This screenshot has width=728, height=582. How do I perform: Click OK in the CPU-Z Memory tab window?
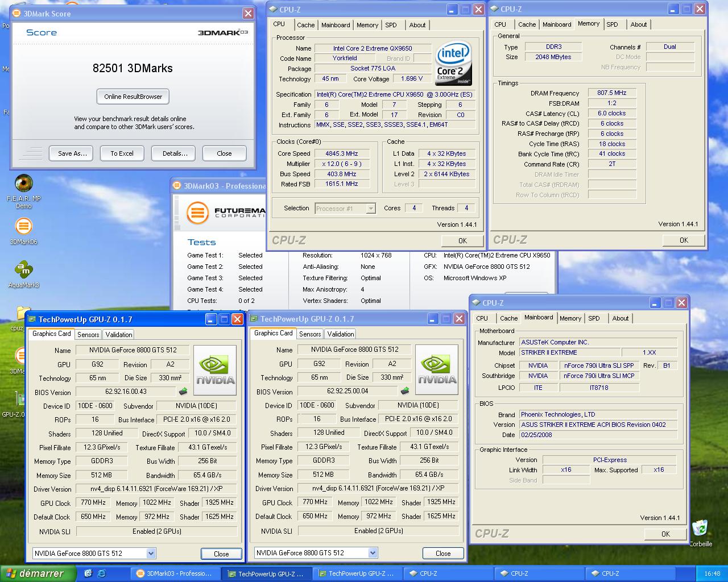coord(684,240)
